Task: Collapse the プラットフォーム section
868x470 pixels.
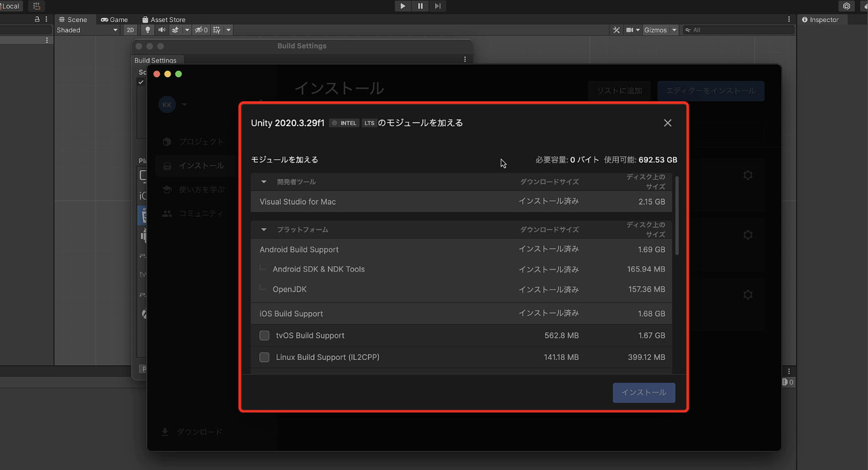Action: 264,230
